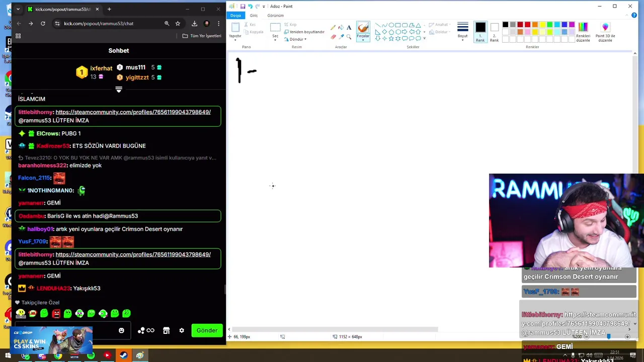Screen dimensions: 644x362
Task: Expand the Yapıştır paste dropdown arrow
Action: [x=235, y=40]
